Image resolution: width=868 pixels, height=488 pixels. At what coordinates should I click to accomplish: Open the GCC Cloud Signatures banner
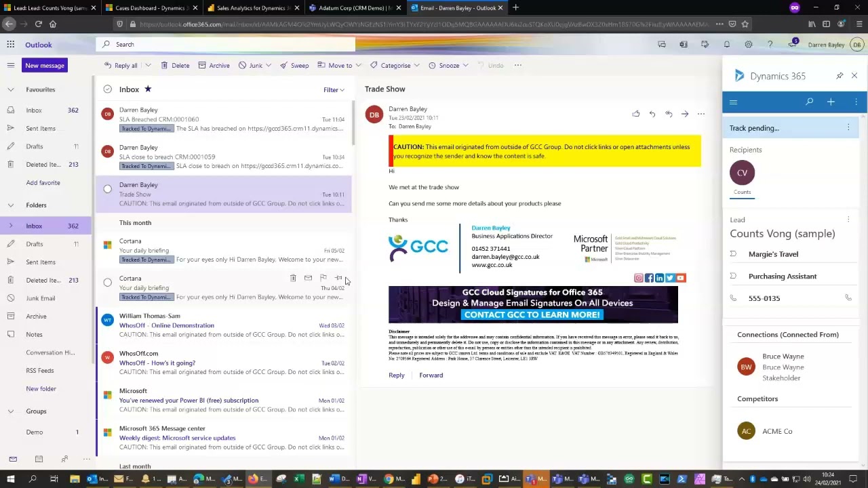533,304
